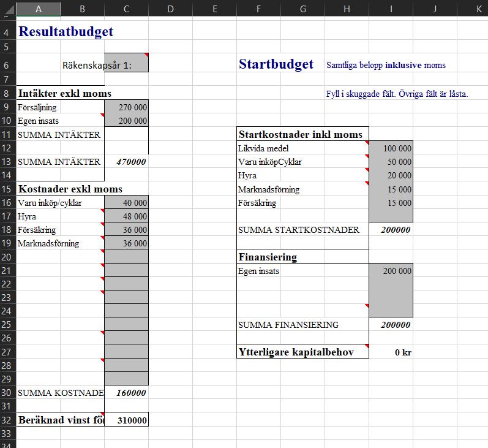Select the Beräknad vinst result 310000
Viewport: 488px width, 448px height.
pyautogui.click(x=127, y=420)
